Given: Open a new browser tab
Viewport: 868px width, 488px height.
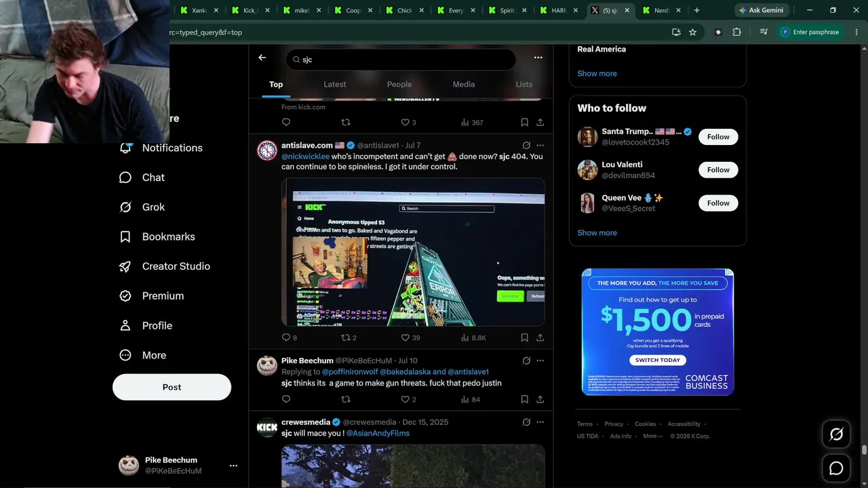Looking at the screenshot, I should click(x=696, y=10).
